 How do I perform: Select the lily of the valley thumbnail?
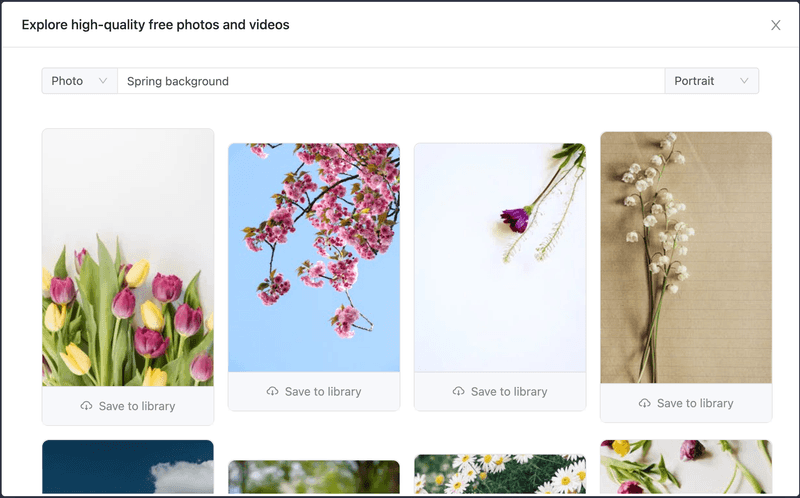pyautogui.click(x=686, y=258)
